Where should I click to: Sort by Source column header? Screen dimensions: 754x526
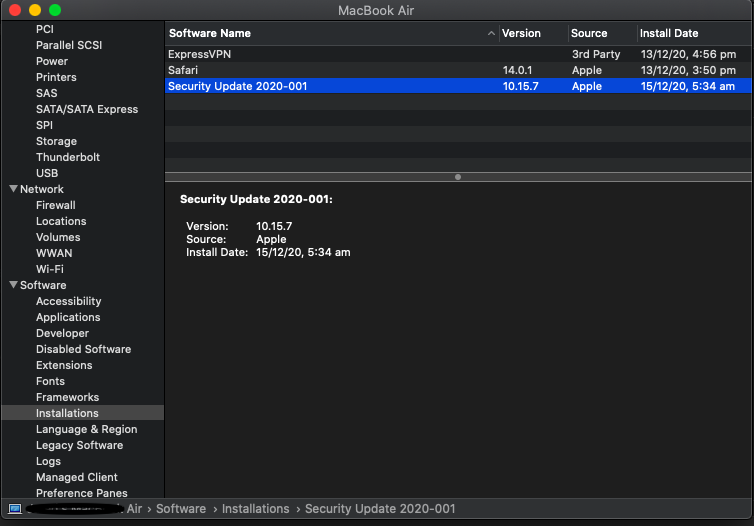pos(603,33)
